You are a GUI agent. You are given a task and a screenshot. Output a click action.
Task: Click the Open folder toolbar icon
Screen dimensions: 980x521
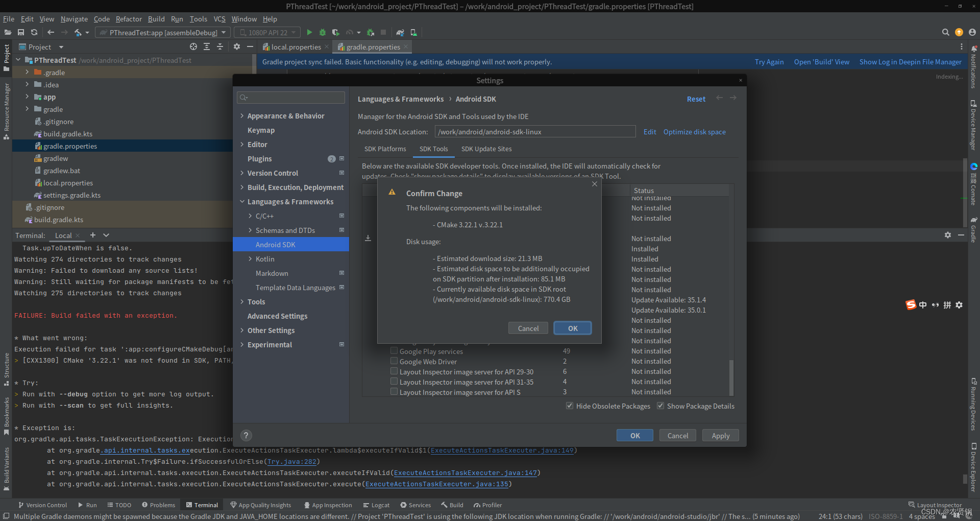pos(8,32)
